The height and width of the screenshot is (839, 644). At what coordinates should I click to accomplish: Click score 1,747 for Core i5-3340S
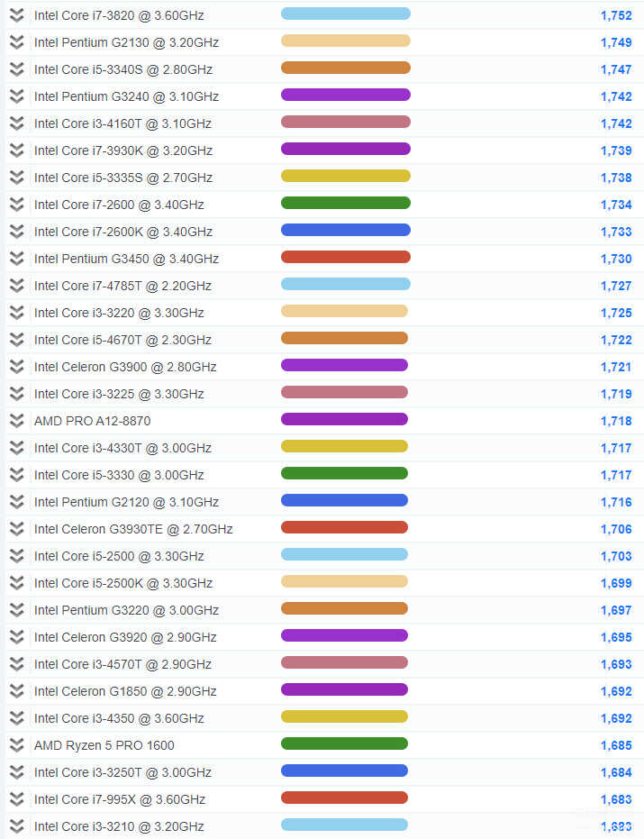[x=616, y=69]
